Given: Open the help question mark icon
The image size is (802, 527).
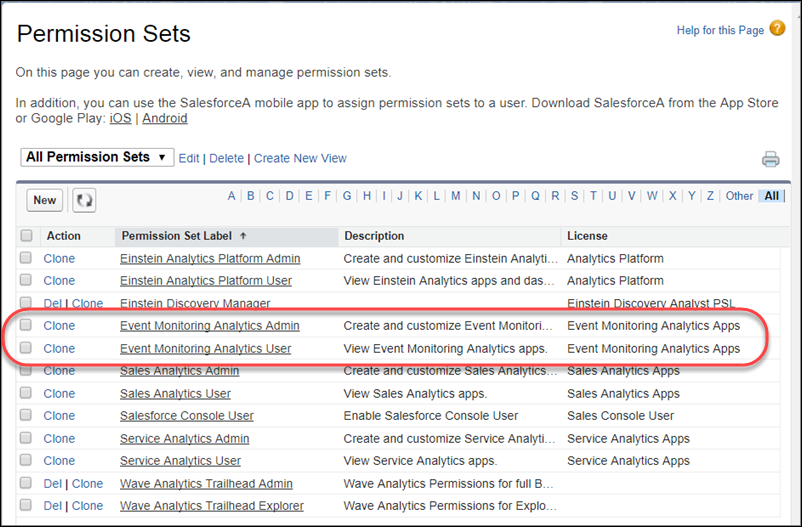Looking at the screenshot, I should point(777,28).
